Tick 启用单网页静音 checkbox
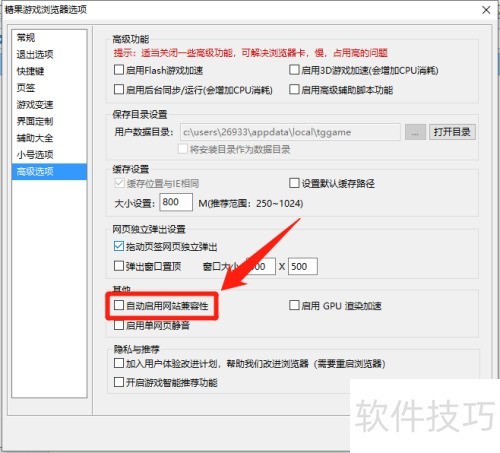 (119, 325)
